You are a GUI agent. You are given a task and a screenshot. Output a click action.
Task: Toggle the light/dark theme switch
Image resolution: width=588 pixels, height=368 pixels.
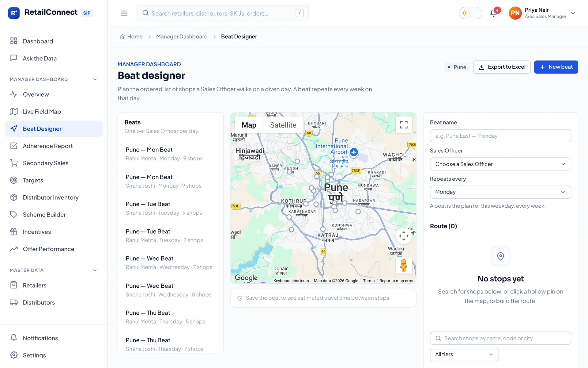[470, 13]
